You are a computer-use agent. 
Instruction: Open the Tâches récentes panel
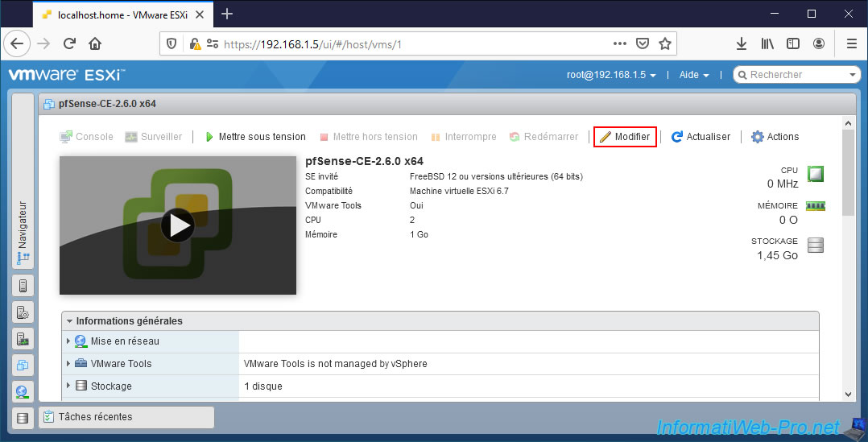(x=126, y=417)
